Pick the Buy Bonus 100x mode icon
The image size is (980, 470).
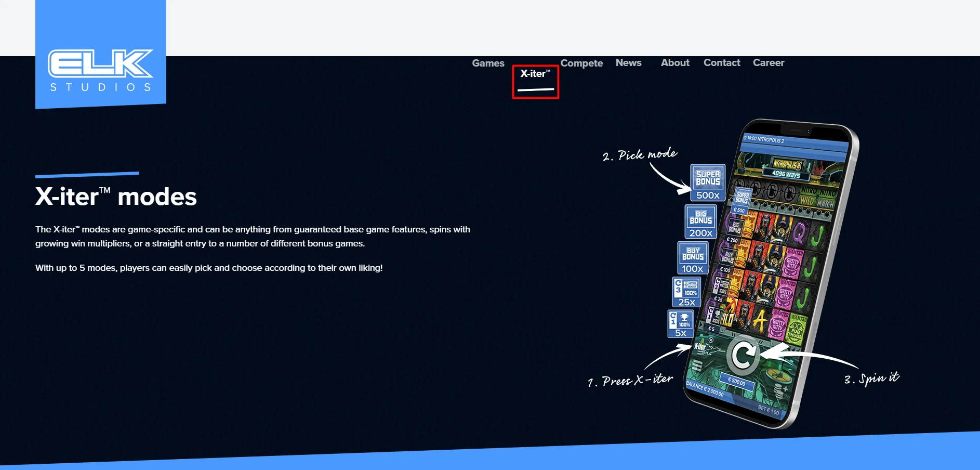pos(693,257)
